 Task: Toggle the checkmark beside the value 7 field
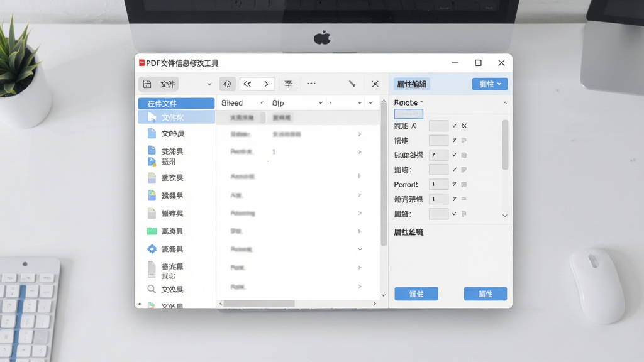point(454,155)
